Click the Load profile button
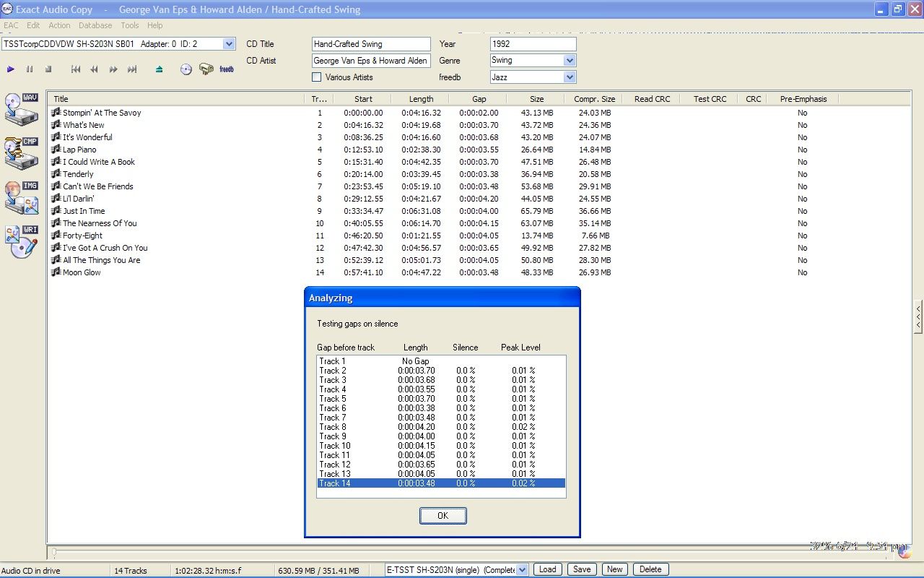The height and width of the screenshot is (578, 924). coord(548,569)
